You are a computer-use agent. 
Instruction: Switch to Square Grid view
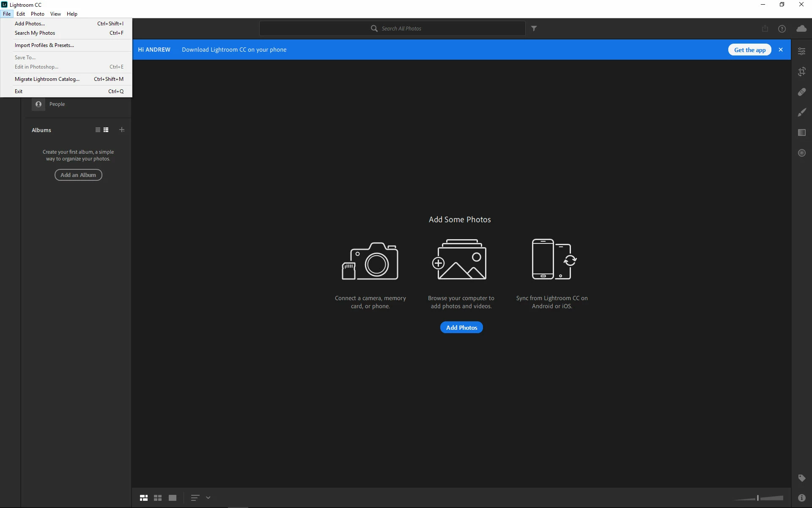tap(158, 498)
